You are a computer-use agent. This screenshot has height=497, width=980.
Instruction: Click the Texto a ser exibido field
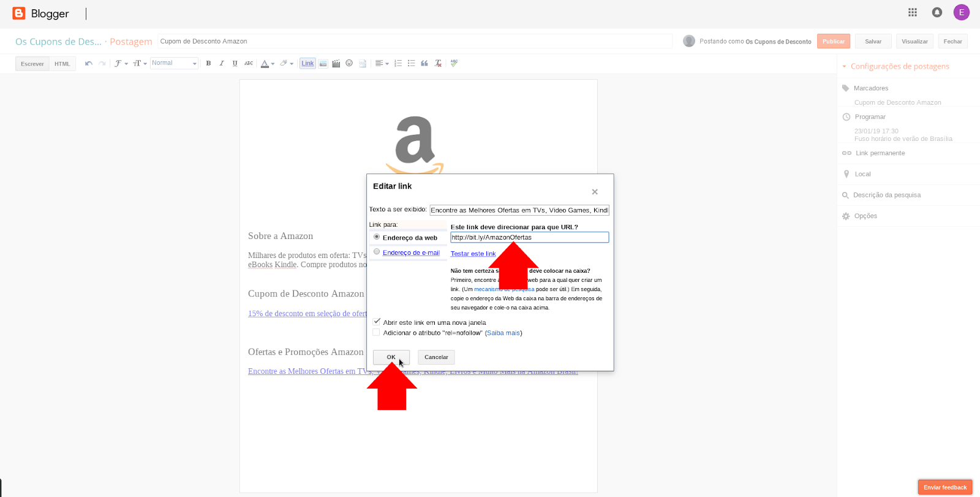519,210
